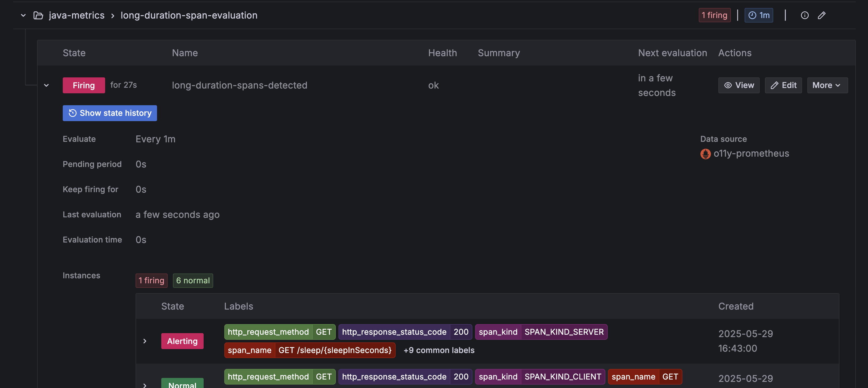The height and width of the screenshot is (388, 868).
Task: Click http_response_status_code 200 in Alerting row
Action: click(x=405, y=332)
